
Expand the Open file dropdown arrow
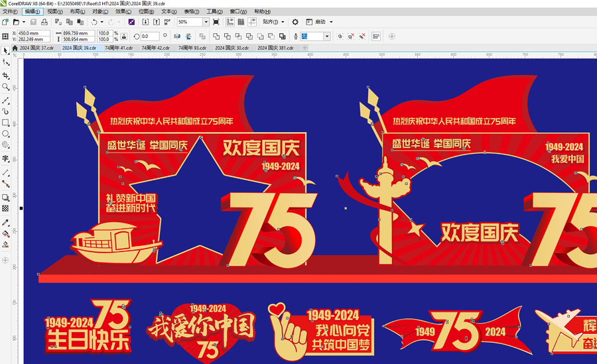[24, 22]
